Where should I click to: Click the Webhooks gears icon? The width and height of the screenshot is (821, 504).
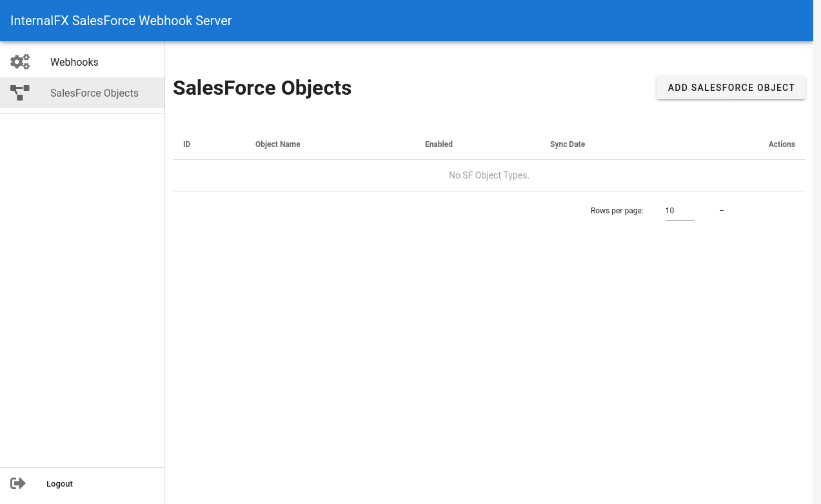20,62
